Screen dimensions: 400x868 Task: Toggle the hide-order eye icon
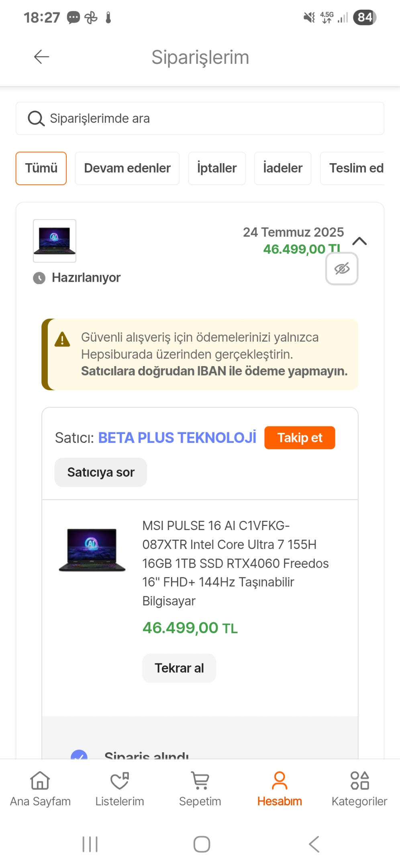click(342, 268)
